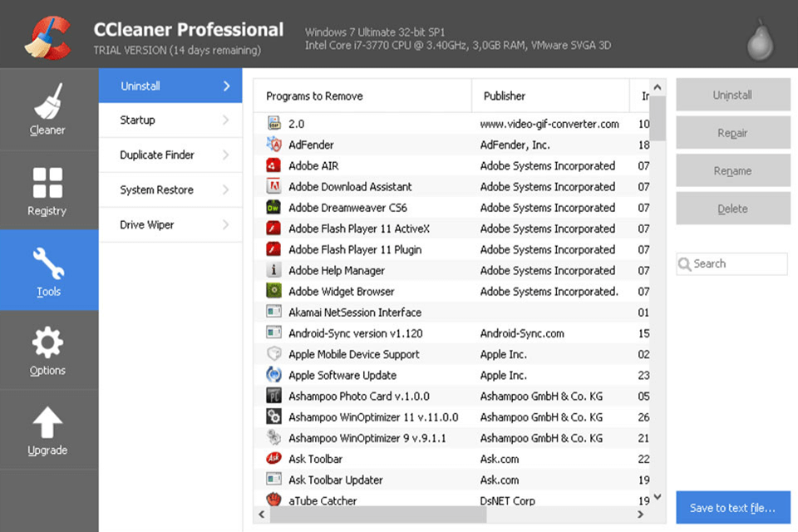This screenshot has height=532, width=798.
Task: Expand the Duplicate Finder chevron
Action: pos(225,155)
